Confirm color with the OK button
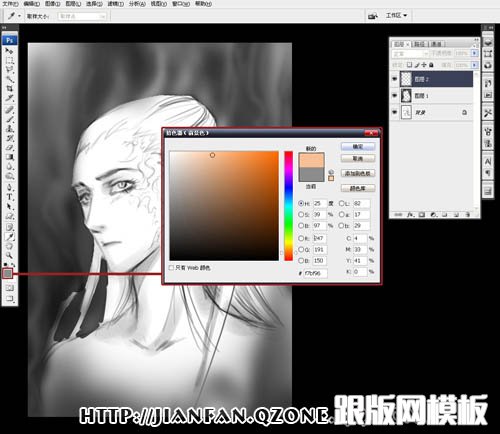The height and width of the screenshot is (434, 500). click(x=358, y=147)
